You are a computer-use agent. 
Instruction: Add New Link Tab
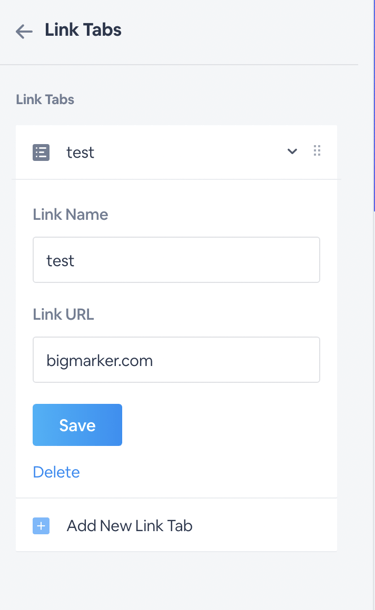pos(130,526)
